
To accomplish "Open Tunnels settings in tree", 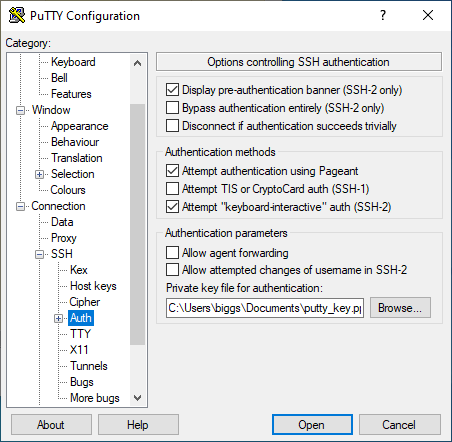I will click(89, 366).
